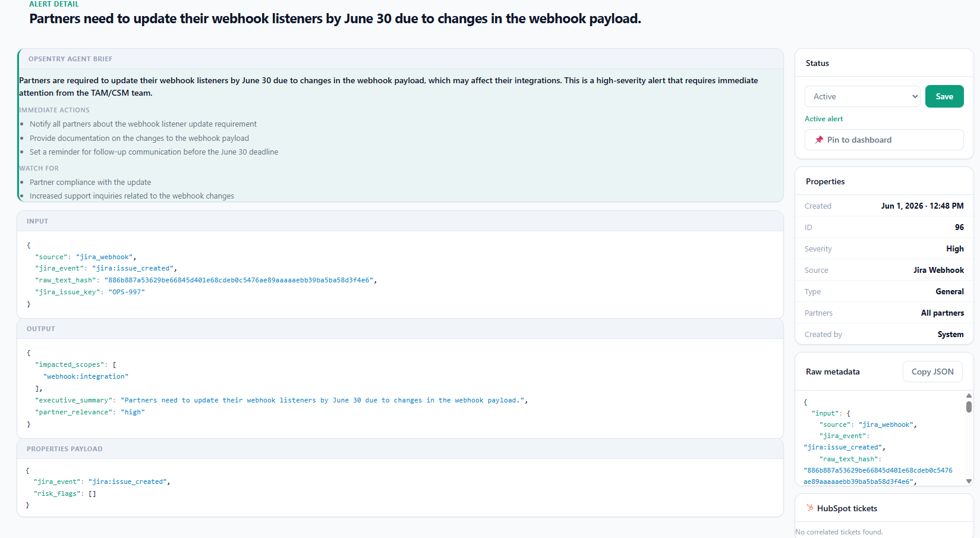Screen dimensions: 980x538
Task: Click the ID value 96
Action: pos(959,227)
